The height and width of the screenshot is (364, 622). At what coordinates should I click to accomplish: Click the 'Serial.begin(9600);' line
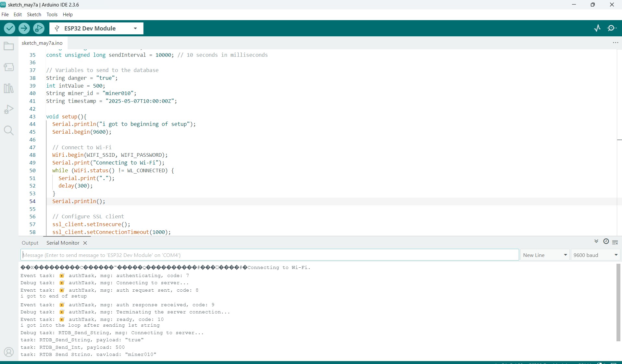pyautogui.click(x=82, y=132)
